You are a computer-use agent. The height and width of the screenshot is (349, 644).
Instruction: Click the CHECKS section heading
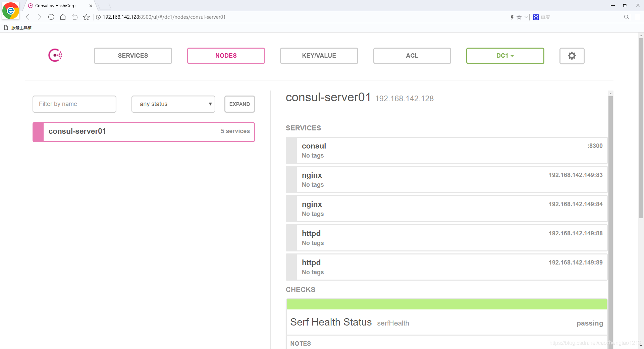(x=301, y=290)
